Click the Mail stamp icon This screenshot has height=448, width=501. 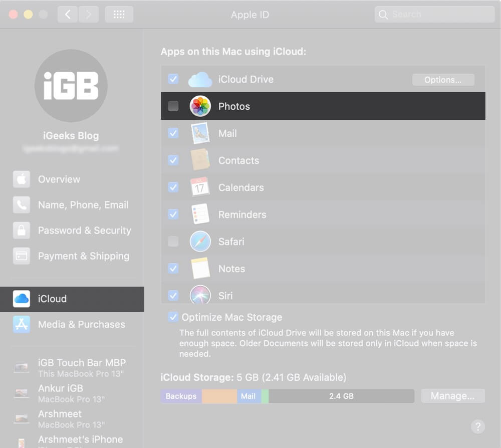coord(200,133)
